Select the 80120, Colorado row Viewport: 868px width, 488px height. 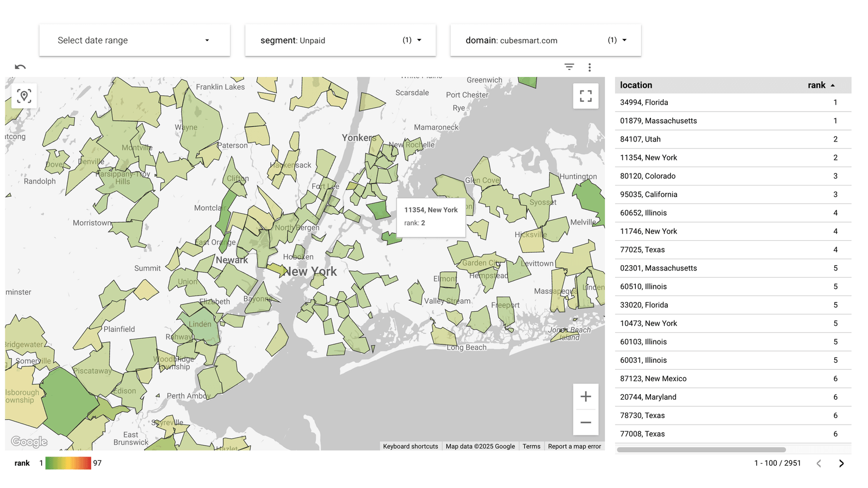point(733,176)
